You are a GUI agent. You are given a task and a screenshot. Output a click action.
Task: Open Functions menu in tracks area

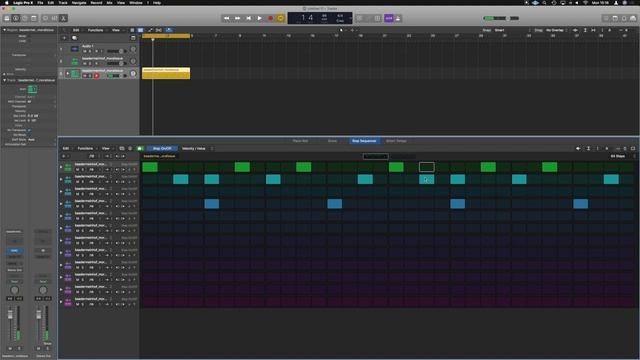[x=96, y=30]
